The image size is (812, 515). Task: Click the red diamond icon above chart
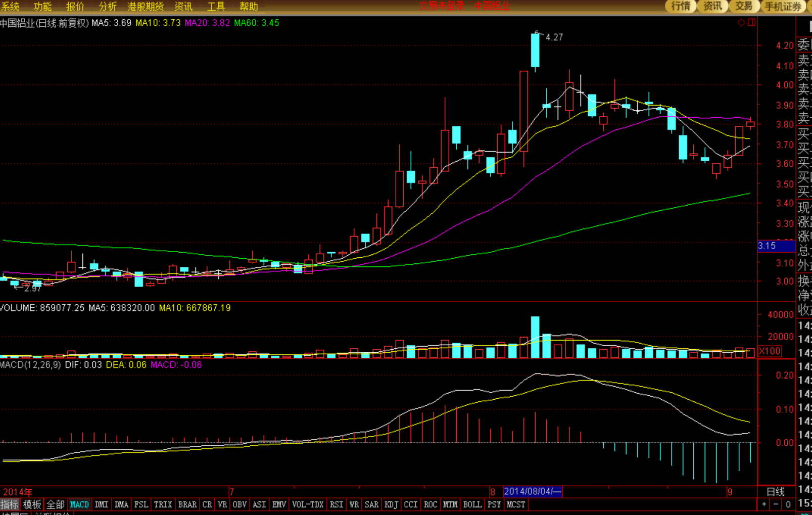[741, 23]
